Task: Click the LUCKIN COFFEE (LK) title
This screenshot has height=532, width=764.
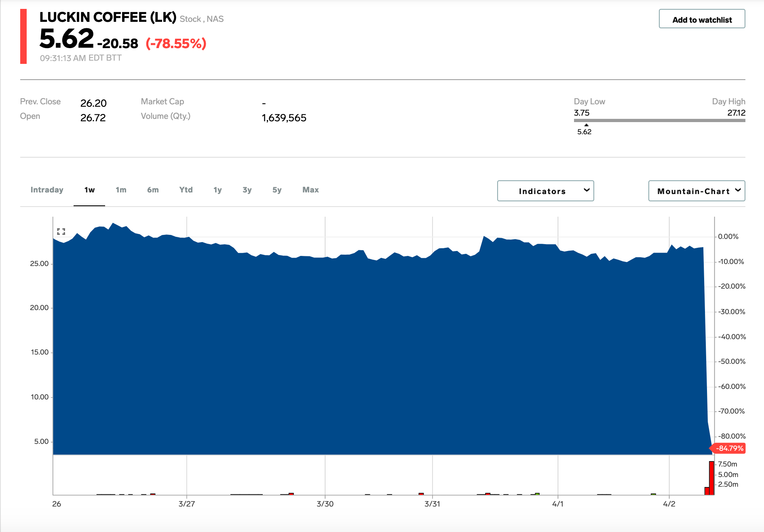Action: click(108, 17)
